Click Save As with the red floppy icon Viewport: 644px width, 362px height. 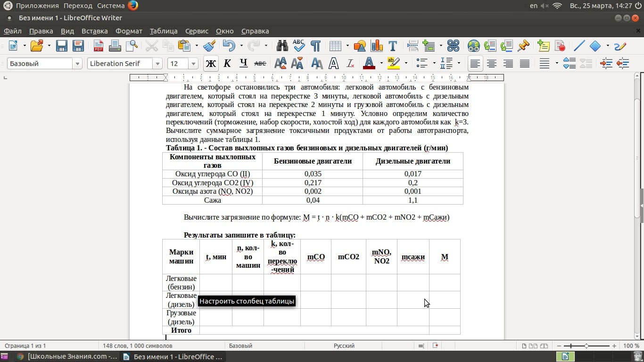pos(78,46)
